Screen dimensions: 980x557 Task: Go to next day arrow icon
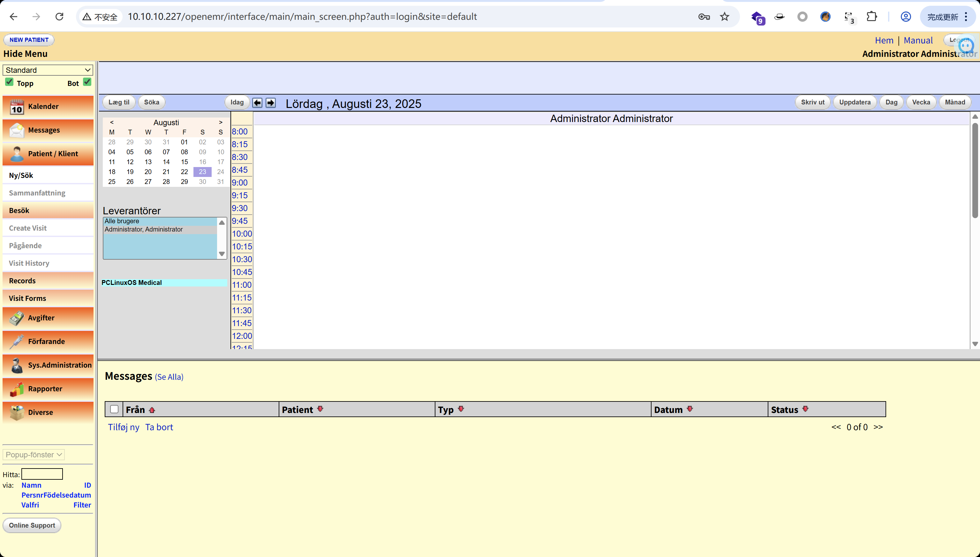click(271, 103)
